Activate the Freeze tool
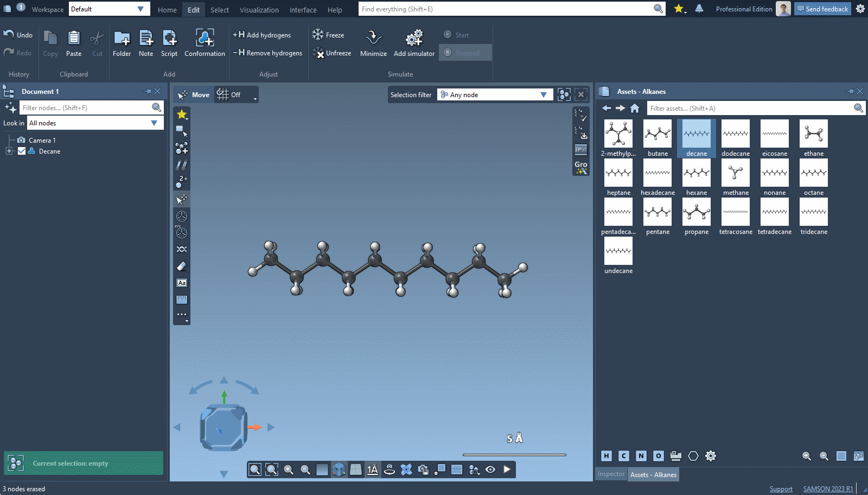 point(329,34)
